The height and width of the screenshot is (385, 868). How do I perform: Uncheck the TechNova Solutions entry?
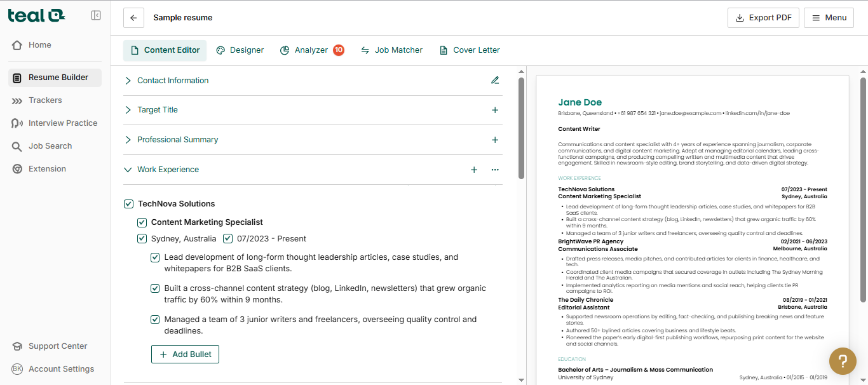[x=128, y=203]
